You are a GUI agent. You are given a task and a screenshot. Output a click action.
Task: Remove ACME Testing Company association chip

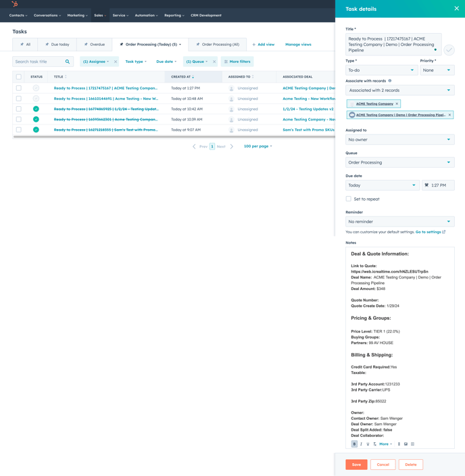[x=397, y=104]
